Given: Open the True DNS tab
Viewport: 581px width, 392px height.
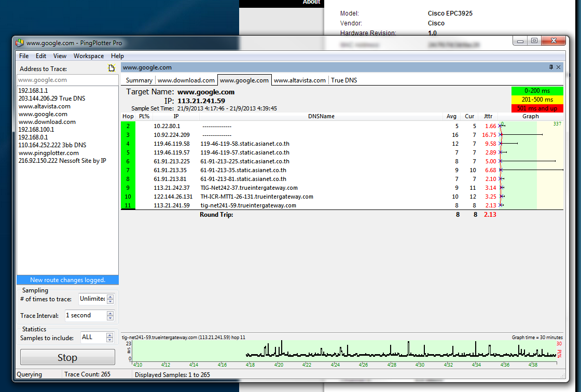Looking at the screenshot, I should pyautogui.click(x=344, y=80).
